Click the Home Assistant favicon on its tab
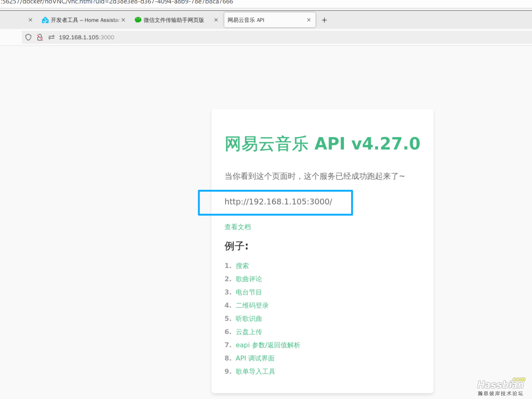This screenshot has width=532, height=399. (x=45, y=20)
